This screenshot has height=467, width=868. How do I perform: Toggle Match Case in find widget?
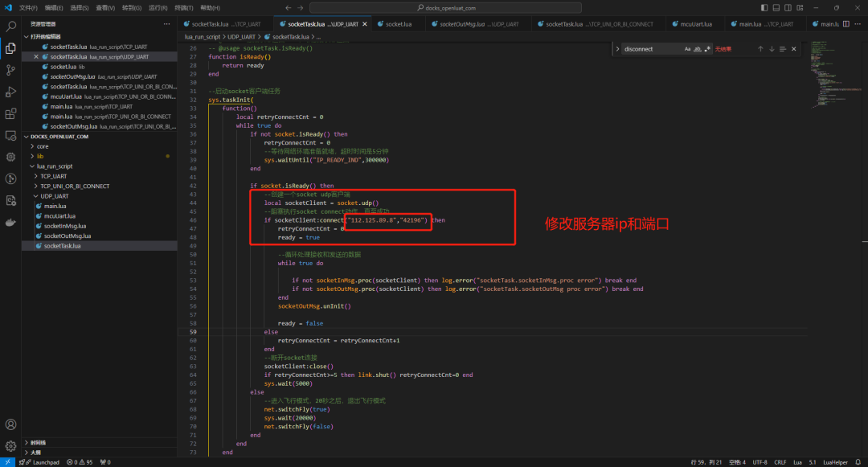point(687,49)
